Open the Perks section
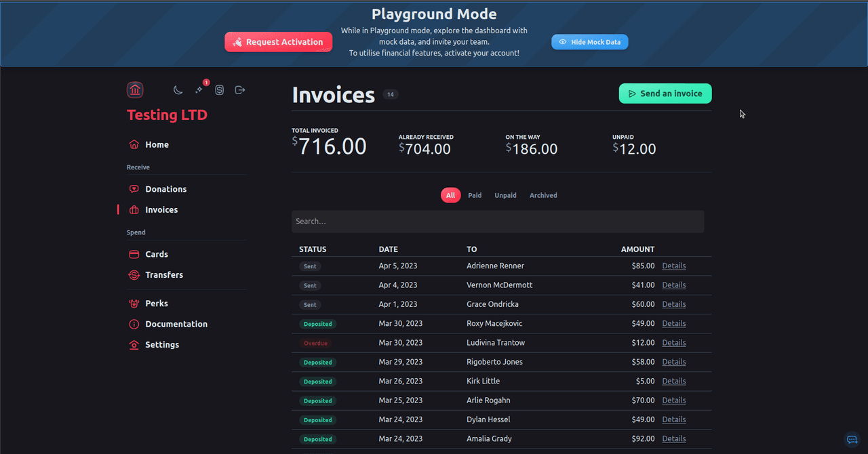 click(x=157, y=304)
